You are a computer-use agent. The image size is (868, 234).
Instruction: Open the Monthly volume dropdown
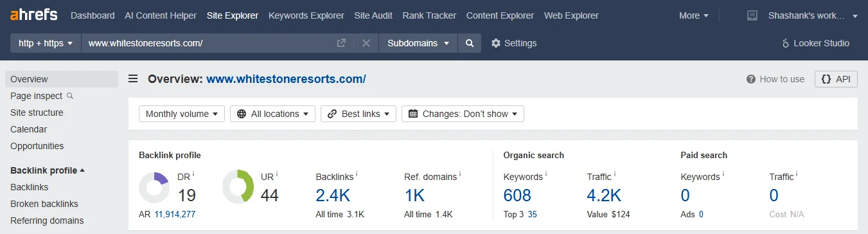tap(182, 114)
